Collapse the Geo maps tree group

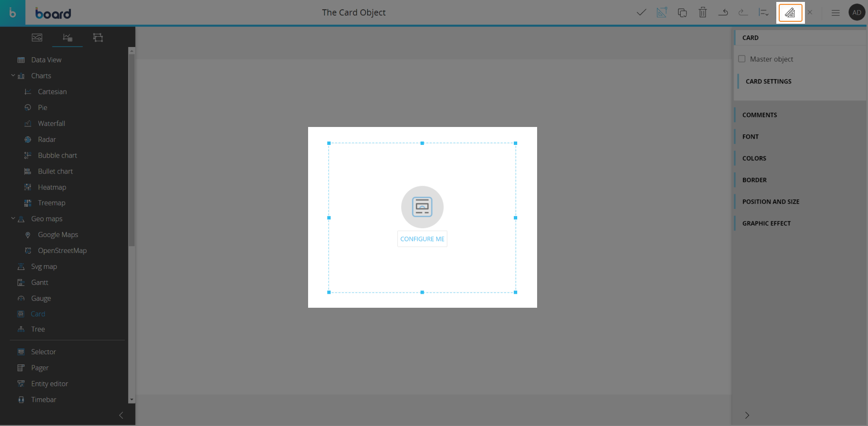pos(13,219)
